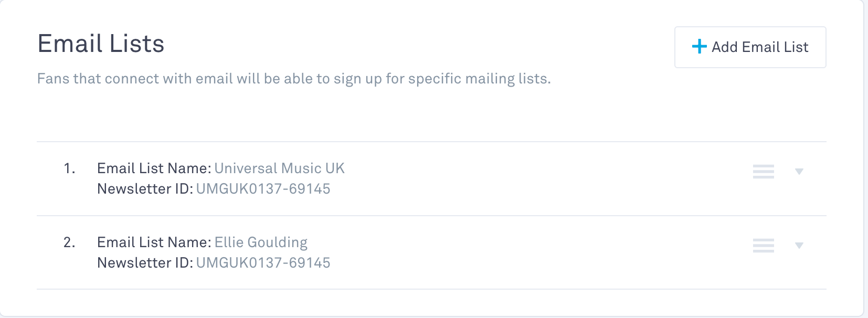
Task: Select the Ellie Goulding list name
Action: (261, 242)
